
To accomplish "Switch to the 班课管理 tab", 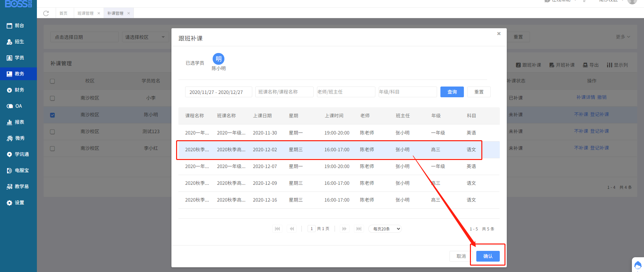I will pyautogui.click(x=86, y=13).
